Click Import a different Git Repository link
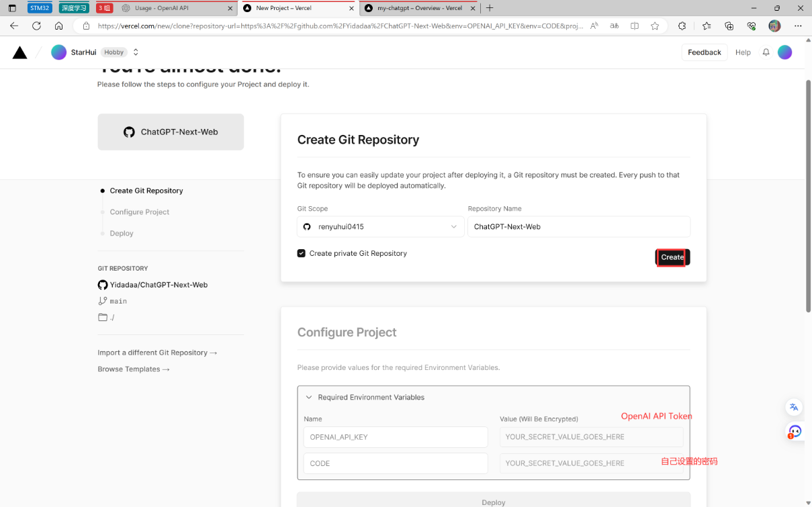Screen dimensions: 812x507 point(157,353)
